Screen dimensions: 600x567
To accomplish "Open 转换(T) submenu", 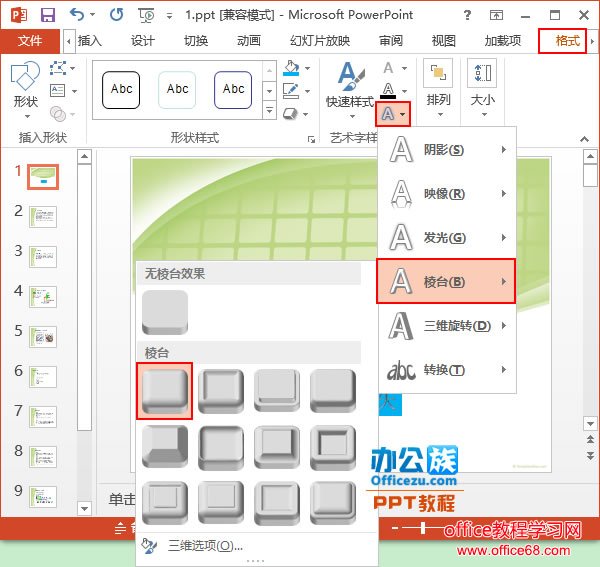I will (x=447, y=370).
